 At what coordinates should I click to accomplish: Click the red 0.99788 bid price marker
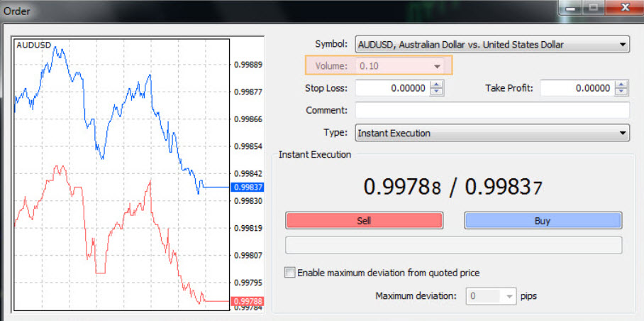(x=246, y=301)
